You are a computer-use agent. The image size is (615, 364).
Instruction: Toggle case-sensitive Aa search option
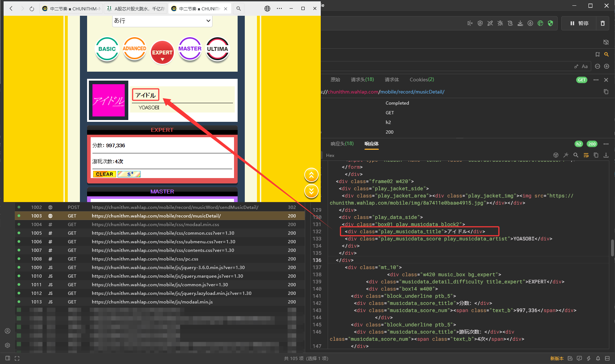pos(585,66)
